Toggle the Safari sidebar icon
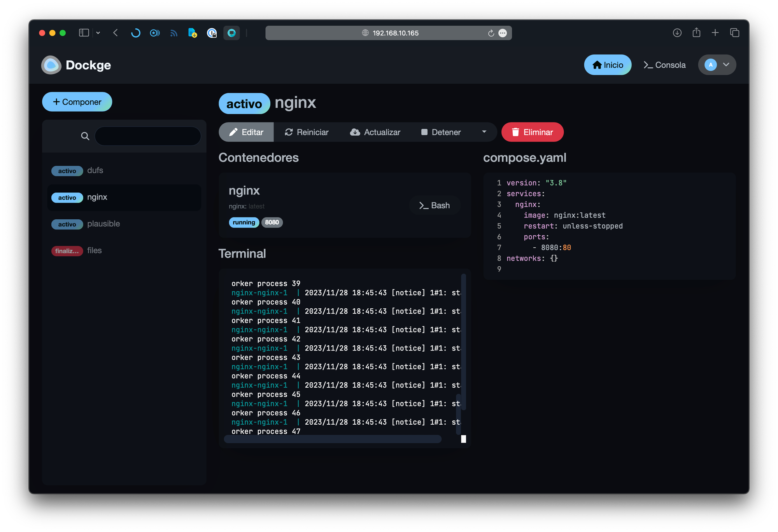The width and height of the screenshot is (778, 532). [84, 33]
